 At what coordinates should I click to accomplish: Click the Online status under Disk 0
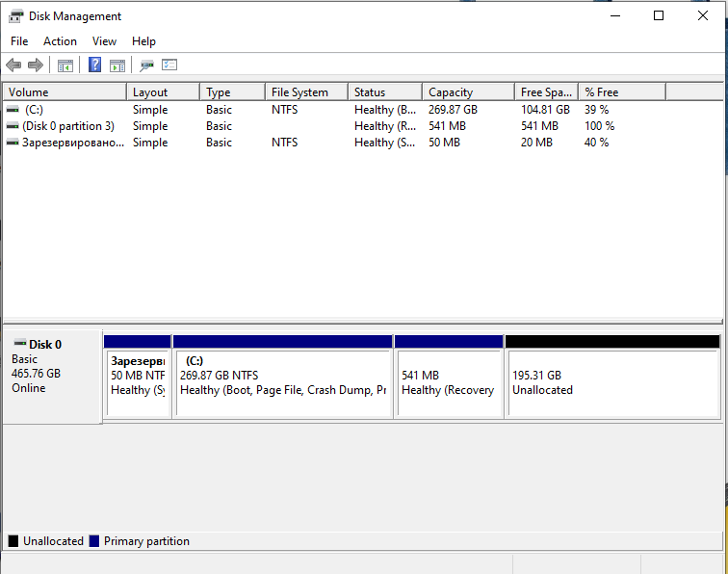click(29, 388)
